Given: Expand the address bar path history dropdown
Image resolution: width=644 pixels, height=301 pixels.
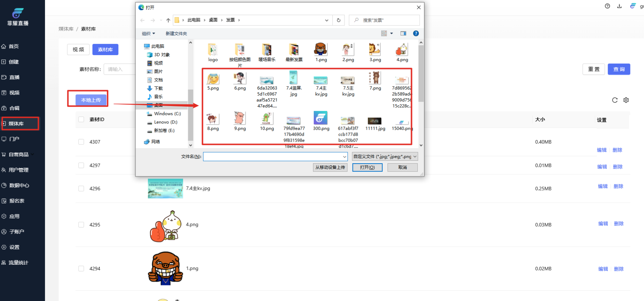Looking at the screenshot, I should [327, 20].
